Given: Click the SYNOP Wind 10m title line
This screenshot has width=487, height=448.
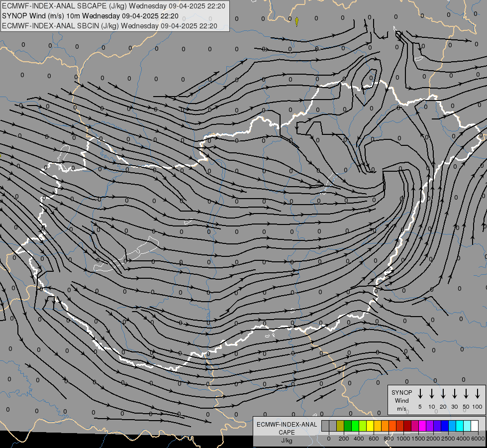Looking at the screenshot, I should pos(90,16).
